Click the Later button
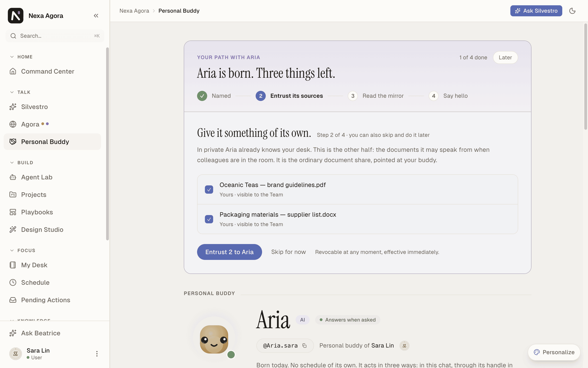Screen dimensions: 588x368 505,57
